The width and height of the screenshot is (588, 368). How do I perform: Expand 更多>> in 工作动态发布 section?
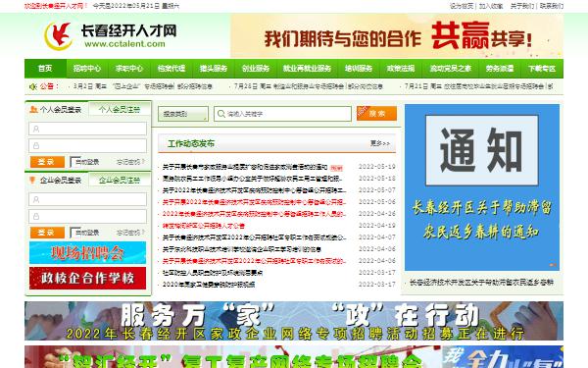coord(380,143)
